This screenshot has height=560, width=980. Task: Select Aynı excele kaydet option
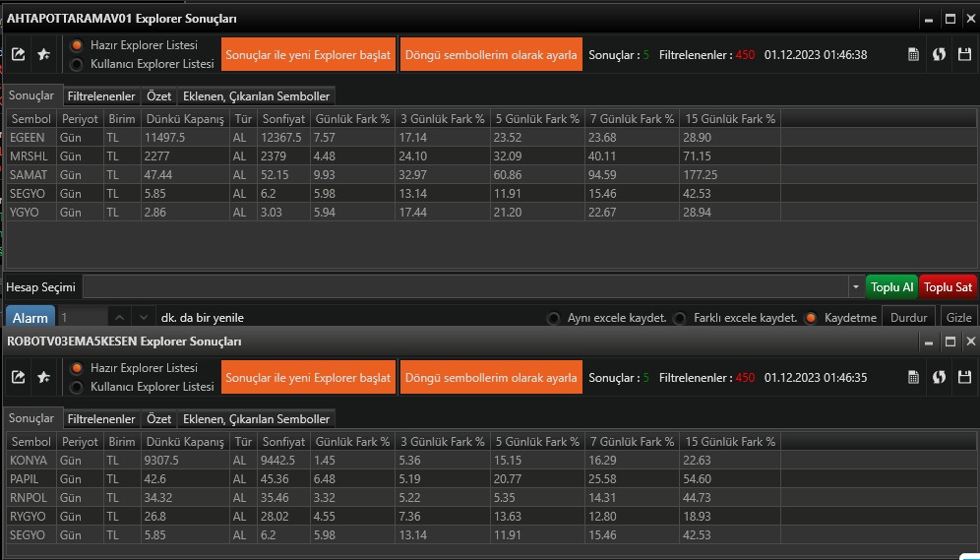[x=553, y=318]
